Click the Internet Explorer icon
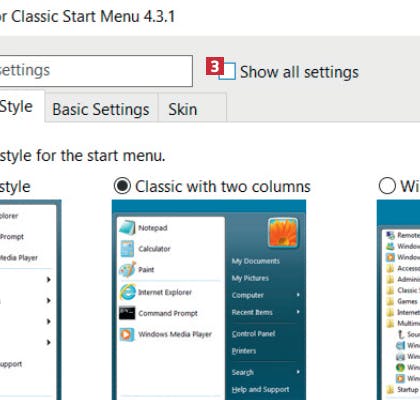This screenshot has width=420, height=400. (128, 292)
